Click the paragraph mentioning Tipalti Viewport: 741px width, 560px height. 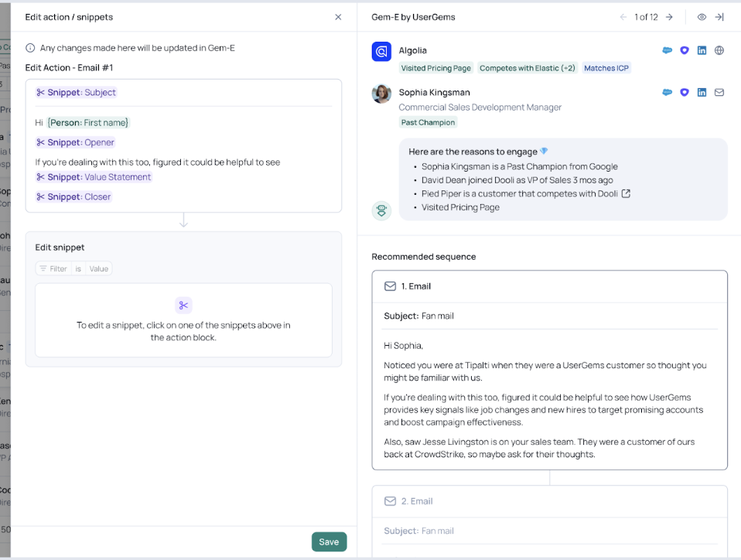(545, 371)
